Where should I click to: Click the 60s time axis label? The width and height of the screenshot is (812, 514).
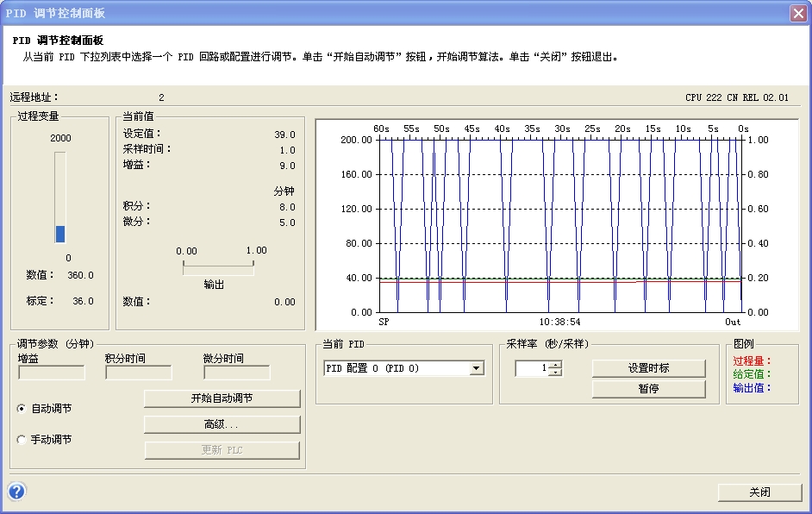tap(381, 129)
